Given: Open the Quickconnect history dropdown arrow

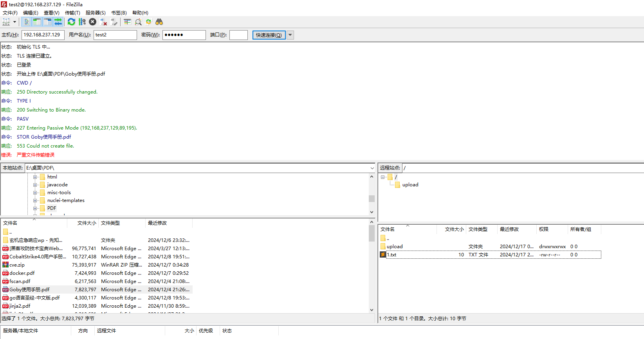Looking at the screenshot, I should 290,35.
